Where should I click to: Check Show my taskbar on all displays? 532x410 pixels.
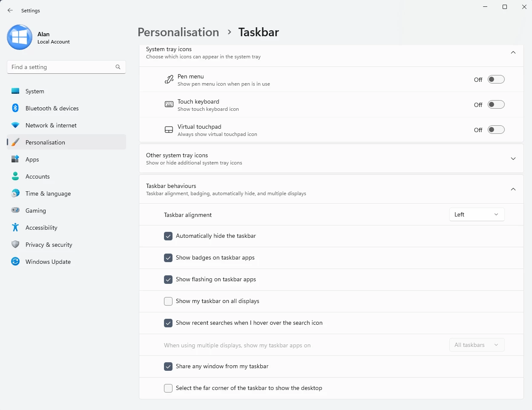tap(168, 301)
